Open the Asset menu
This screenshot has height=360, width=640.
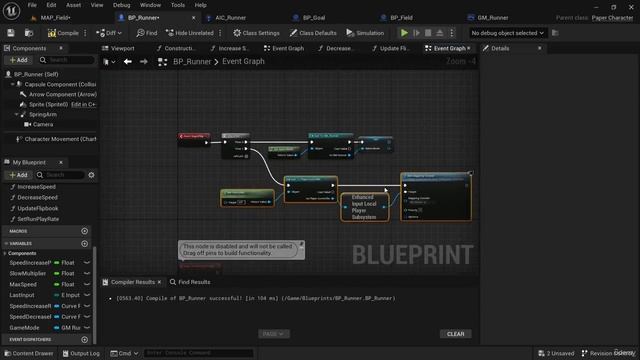(73, 5)
